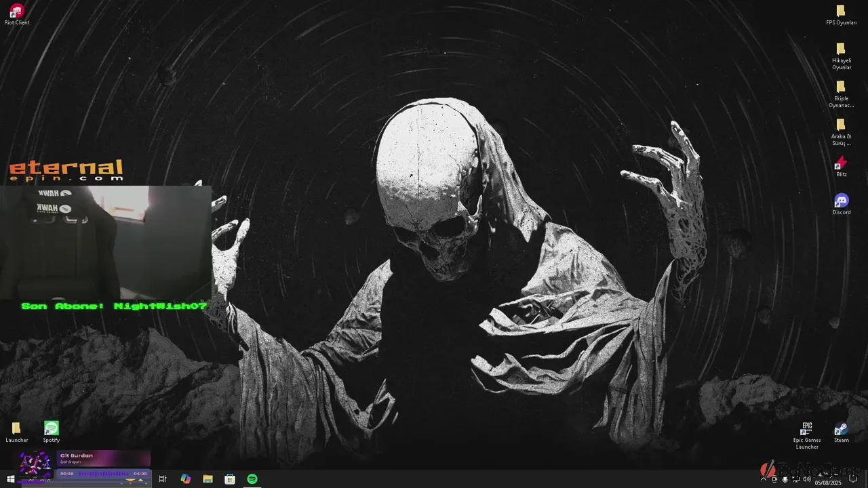
Task: Launch Discord from the desktop
Action: 841,204
